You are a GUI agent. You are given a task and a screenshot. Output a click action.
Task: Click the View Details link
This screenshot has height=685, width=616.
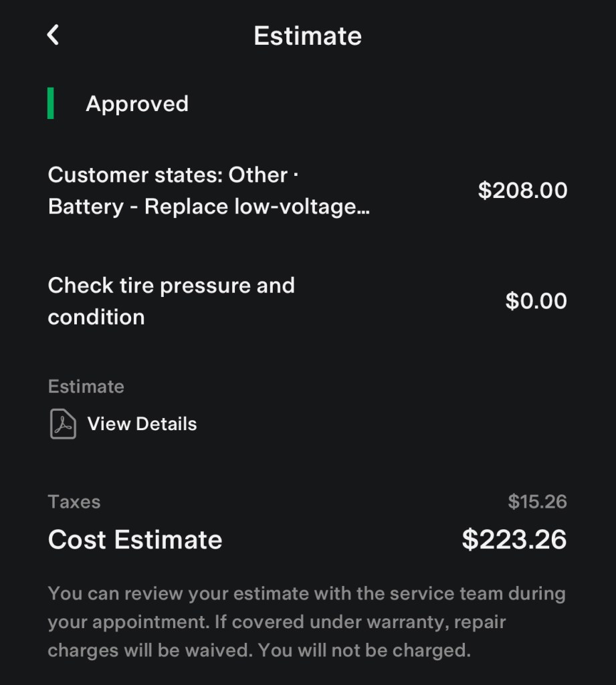pos(142,424)
